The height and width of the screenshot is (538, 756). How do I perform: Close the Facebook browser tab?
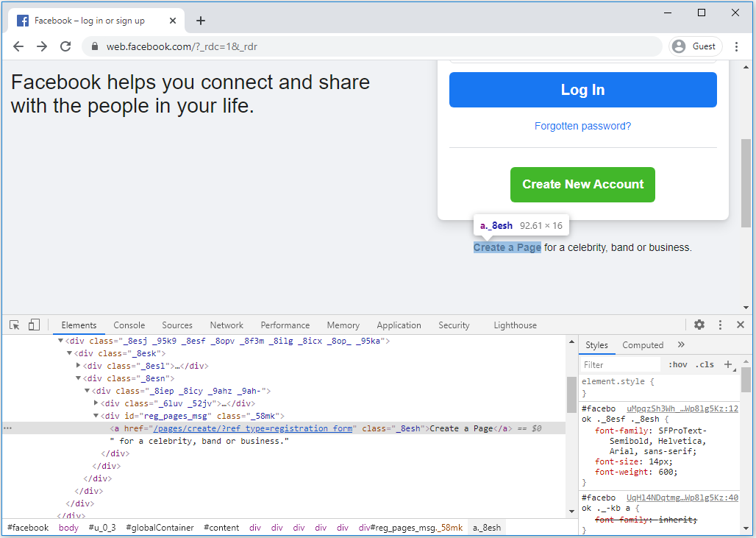pyautogui.click(x=173, y=21)
